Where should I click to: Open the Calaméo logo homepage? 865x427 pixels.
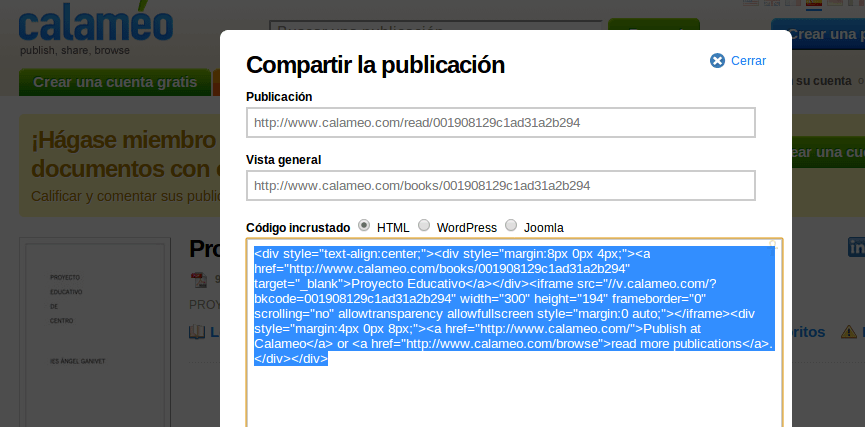[x=95, y=22]
